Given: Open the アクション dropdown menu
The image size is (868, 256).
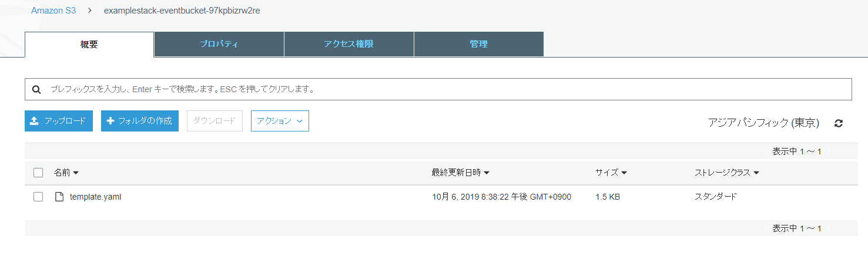Looking at the screenshot, I should click(x=280, y=121).
